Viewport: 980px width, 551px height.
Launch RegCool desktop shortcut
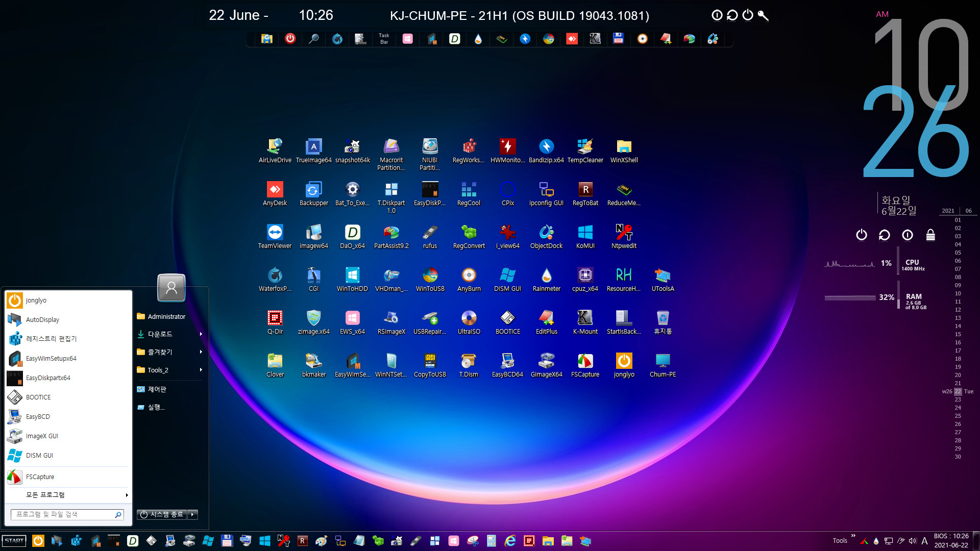(x=469, y=194)
